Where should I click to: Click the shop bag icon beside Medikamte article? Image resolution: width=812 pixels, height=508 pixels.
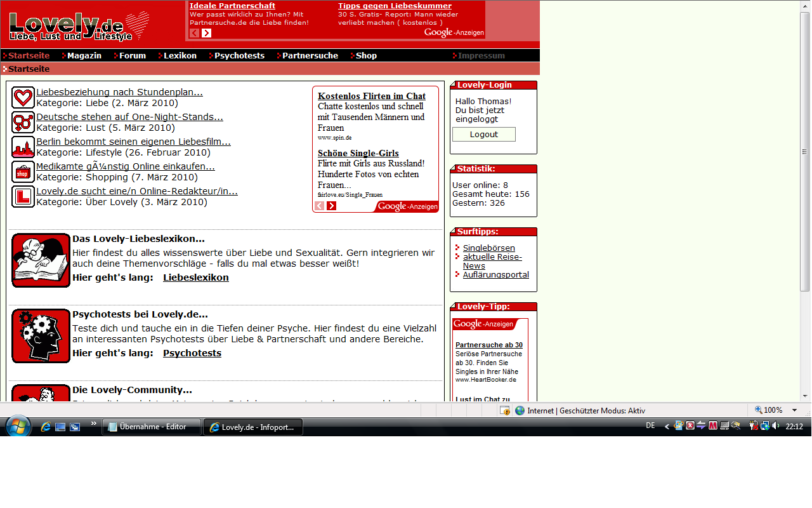tap(23, 171)
